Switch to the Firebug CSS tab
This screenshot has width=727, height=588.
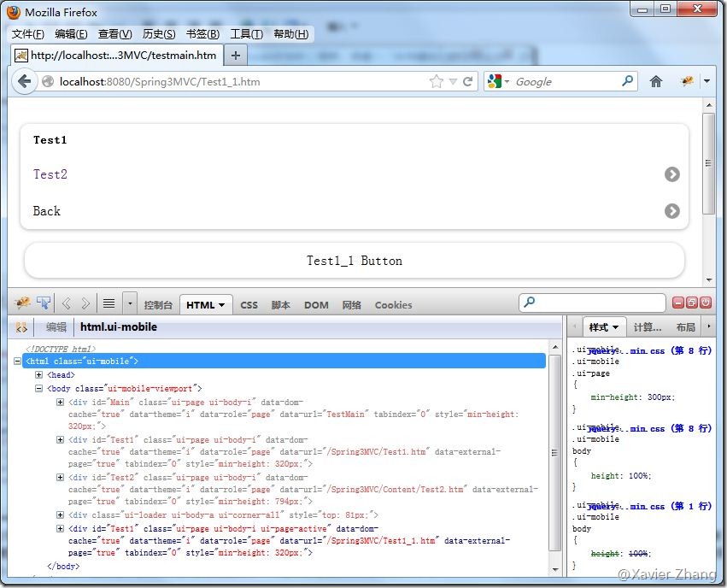click(x=249, y=305)
